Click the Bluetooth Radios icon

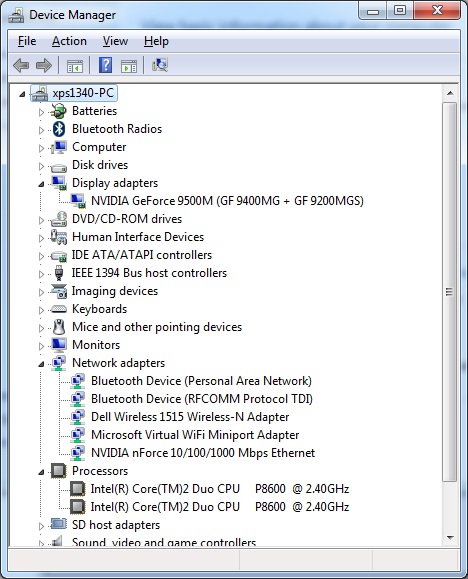point(59,129)
